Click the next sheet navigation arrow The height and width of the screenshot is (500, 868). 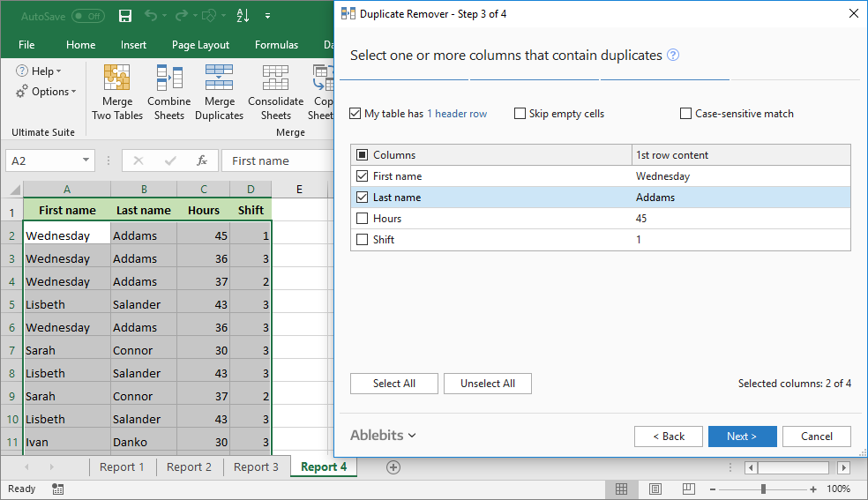point(51,467)
